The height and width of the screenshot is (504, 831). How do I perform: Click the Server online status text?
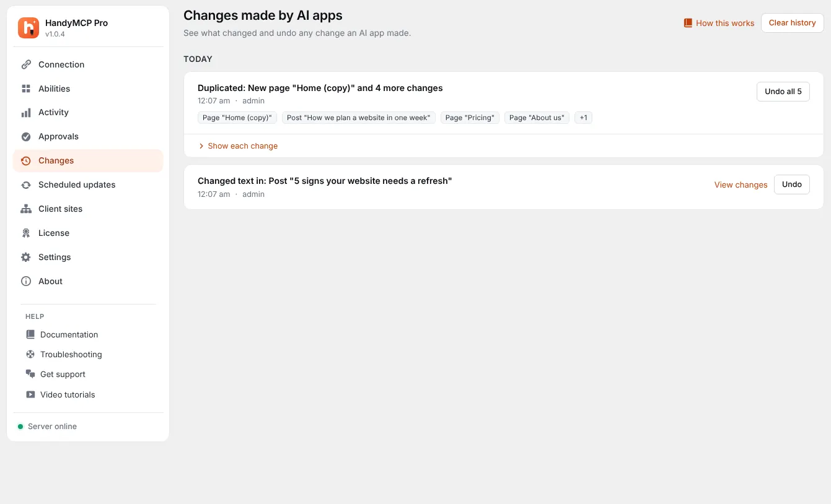[x=52, y=427]
